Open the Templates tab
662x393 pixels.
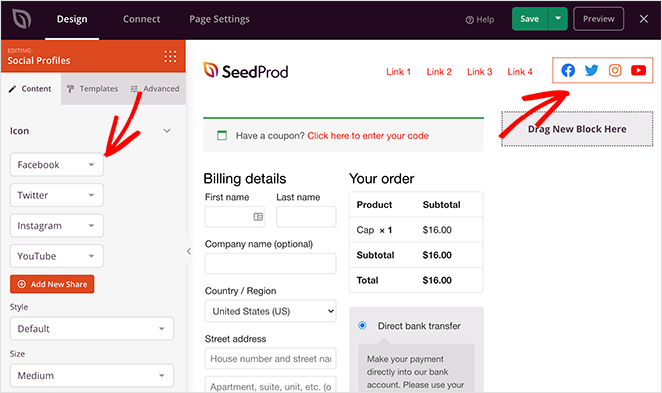point(92,89)
